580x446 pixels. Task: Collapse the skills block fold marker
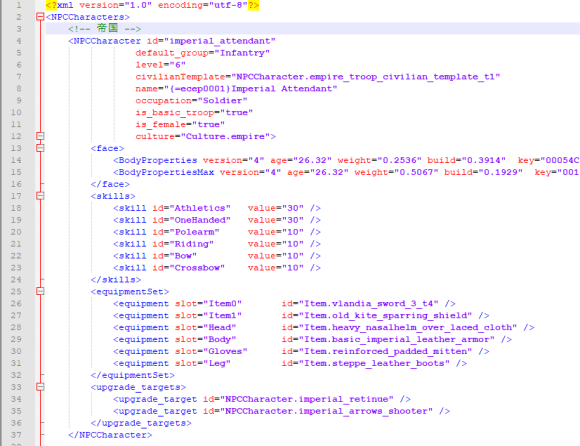[x=40, y=196]
